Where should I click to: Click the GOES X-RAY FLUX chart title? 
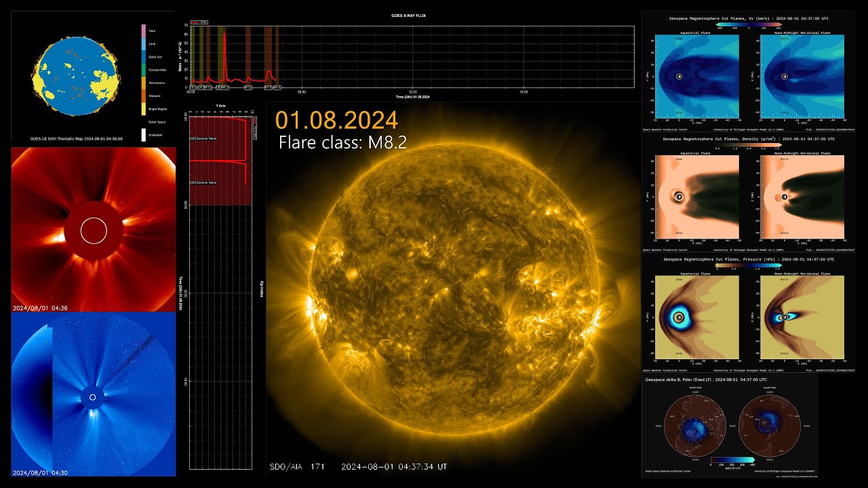coord(409,15)
